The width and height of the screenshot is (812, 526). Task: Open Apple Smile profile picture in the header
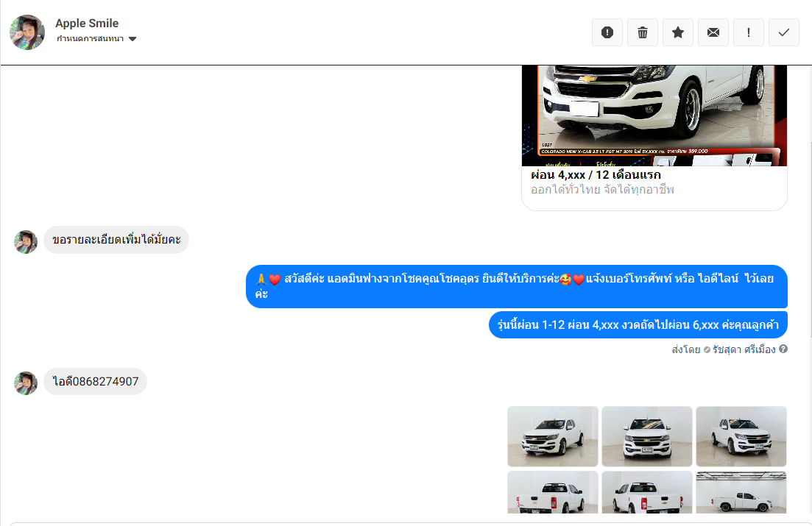27,32
